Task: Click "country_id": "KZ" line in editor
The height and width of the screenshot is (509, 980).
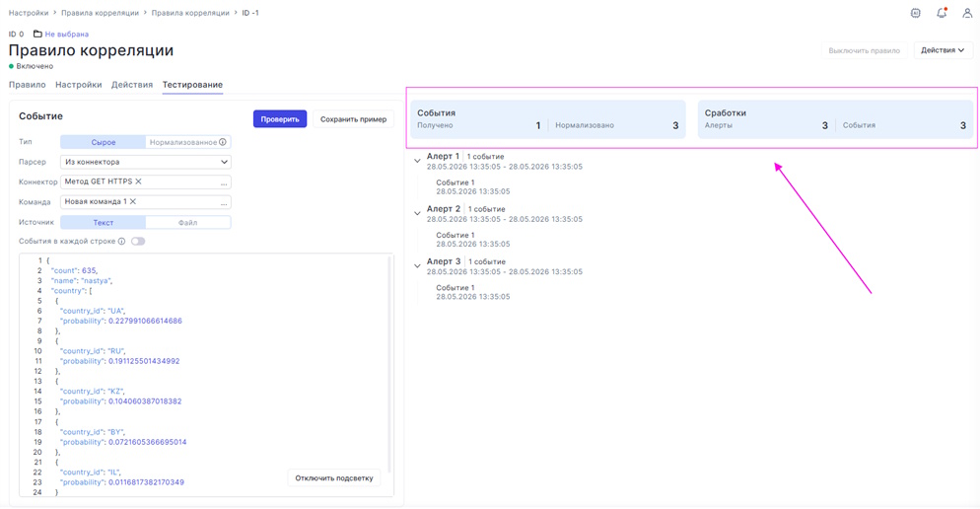Action: pyautogui.click(x=92, y=392)
